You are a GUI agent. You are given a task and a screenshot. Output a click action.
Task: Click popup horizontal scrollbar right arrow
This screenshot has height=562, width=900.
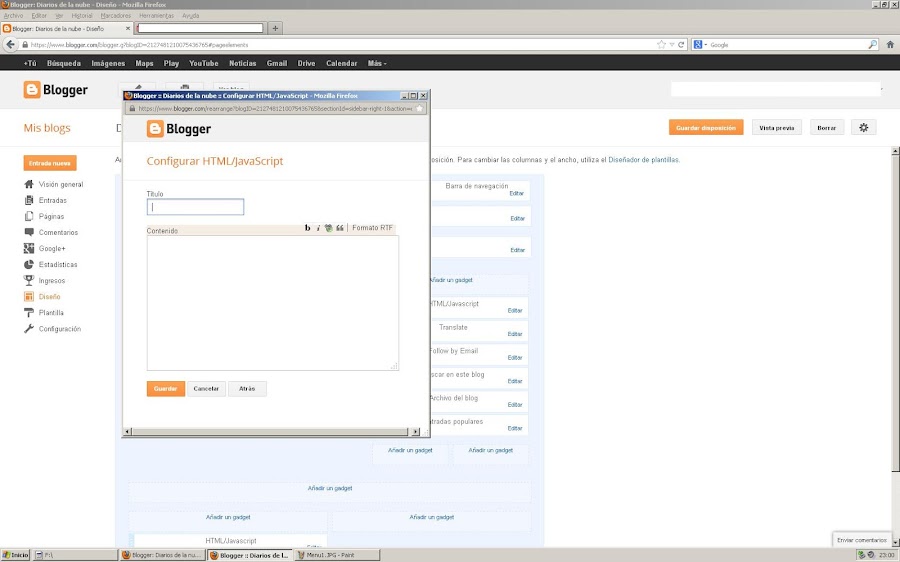[416, 431]
